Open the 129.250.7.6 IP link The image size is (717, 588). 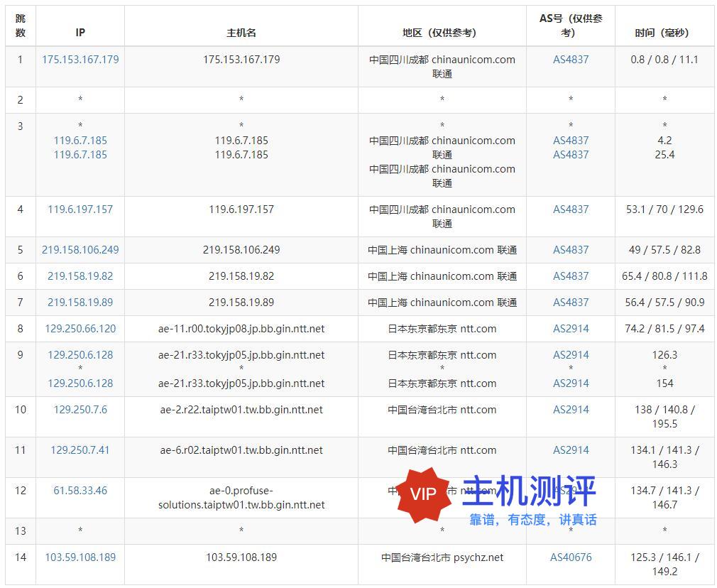pyautogui.click(x=80, y=410)
